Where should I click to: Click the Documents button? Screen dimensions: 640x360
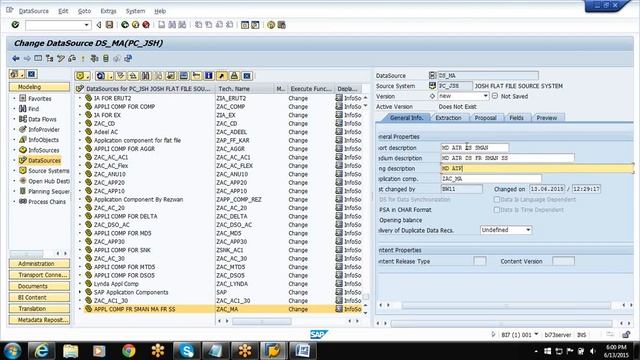click(39, 286)
